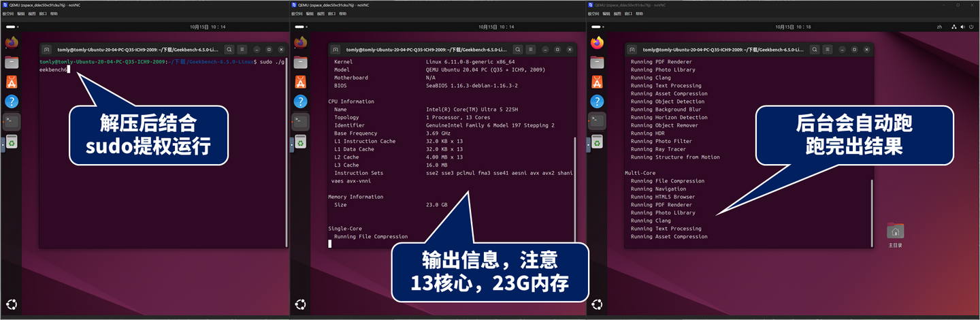
Task: Open terminal hamburger menu in middle panel
Action: pos(531,50)
